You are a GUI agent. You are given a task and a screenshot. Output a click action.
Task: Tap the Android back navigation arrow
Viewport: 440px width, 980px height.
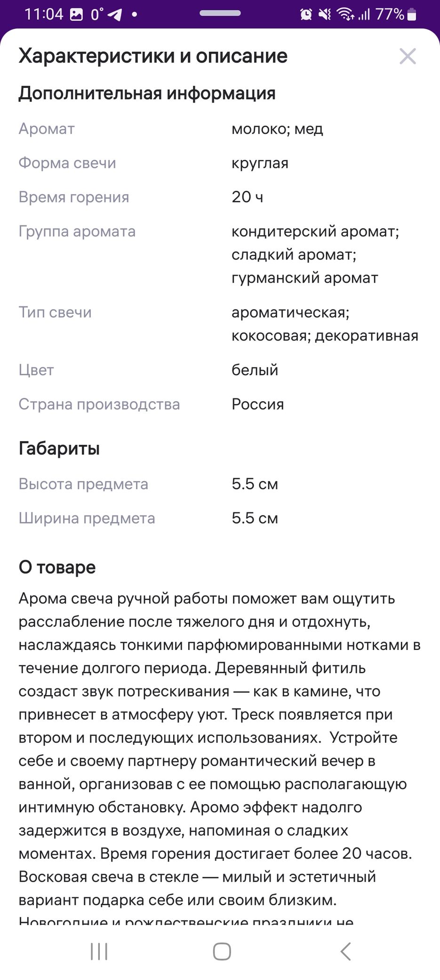tap(345, 951)
